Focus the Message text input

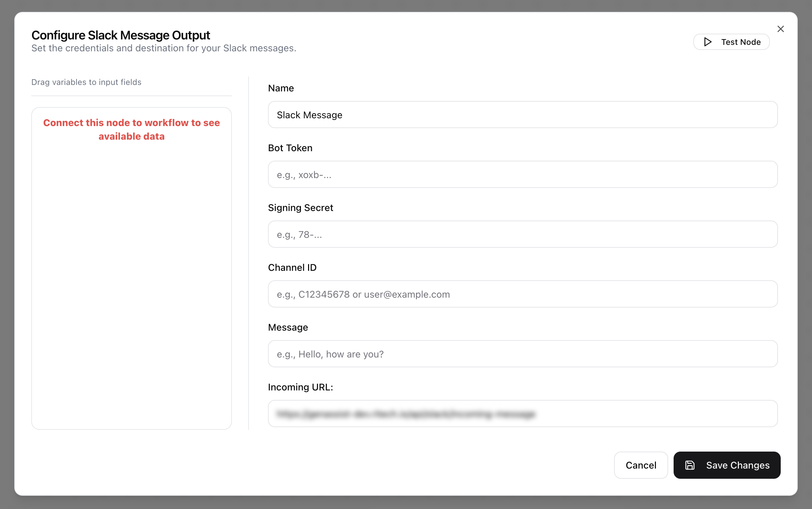[523, 354]
